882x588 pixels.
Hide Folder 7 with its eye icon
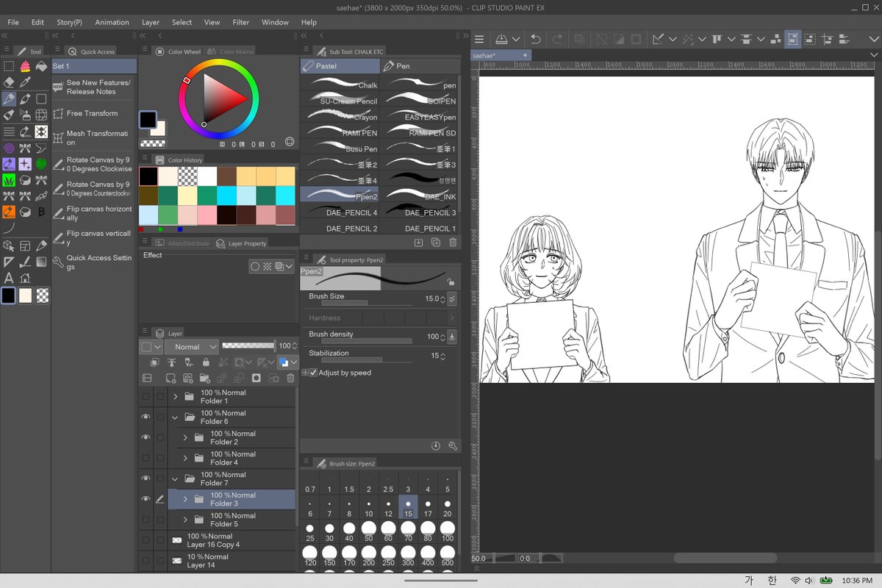tap(146, 478)
